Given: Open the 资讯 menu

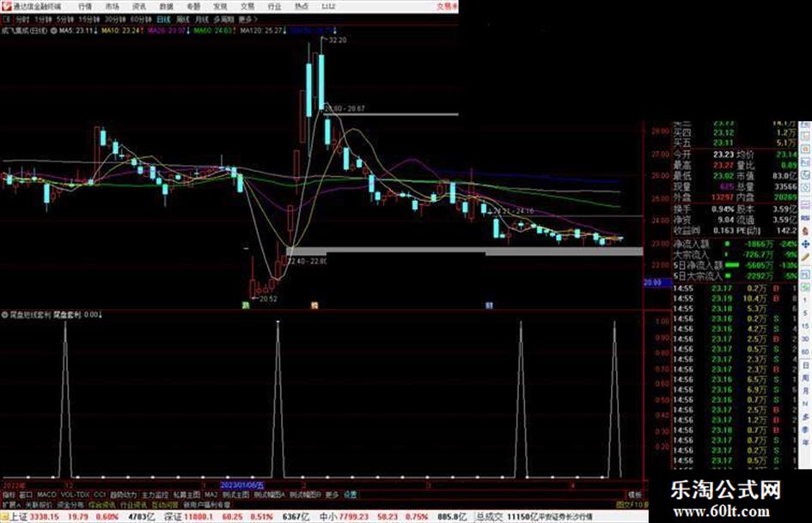Looking at the screenshot, I should pos(139,7).
